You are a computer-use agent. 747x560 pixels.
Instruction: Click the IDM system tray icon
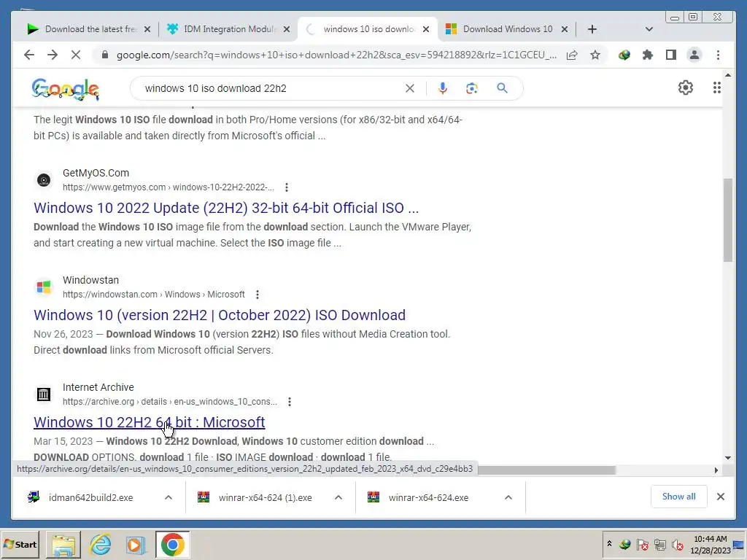[625, 544]
